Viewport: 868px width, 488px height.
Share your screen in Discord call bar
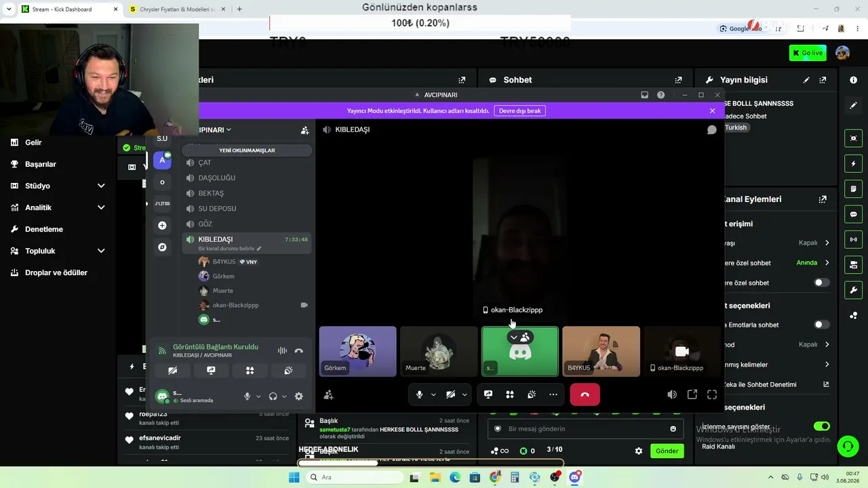tap(488, 394)
